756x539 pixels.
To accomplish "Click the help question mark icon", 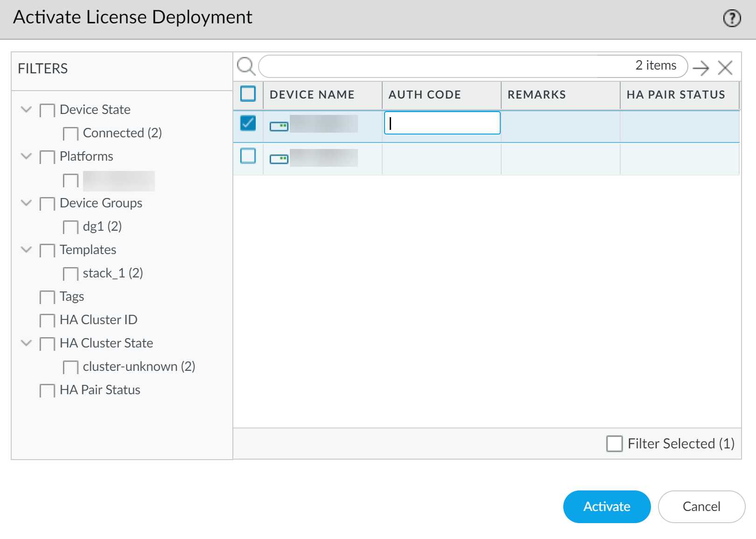I will (x=732, y=19).
